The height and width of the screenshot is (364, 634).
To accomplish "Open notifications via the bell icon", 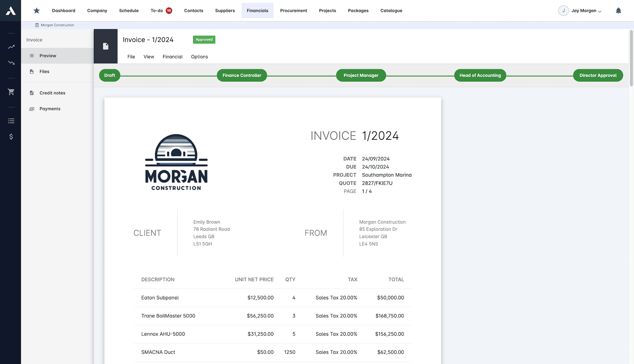I will pos(619,11).
